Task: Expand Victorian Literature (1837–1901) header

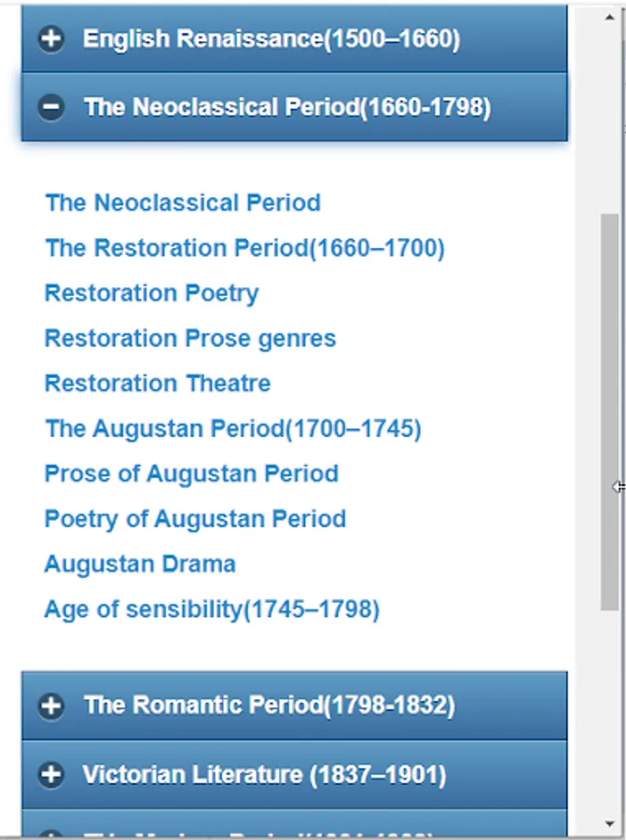Action: [264, 775]
